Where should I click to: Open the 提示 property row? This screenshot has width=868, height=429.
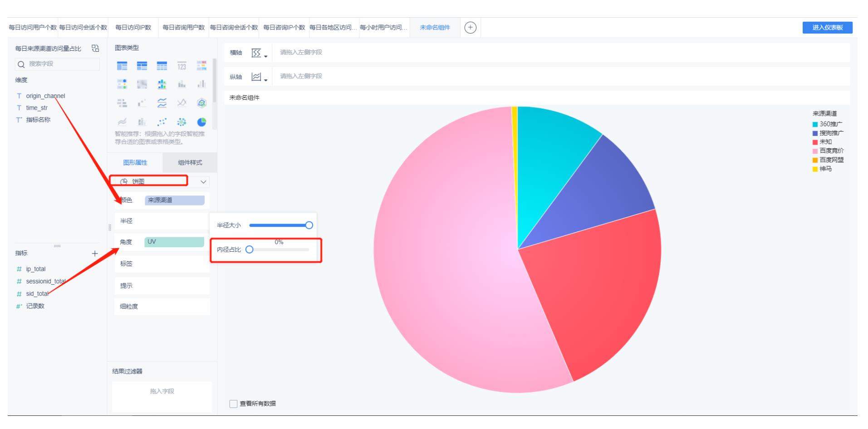pyautogui.click(x=162, y=286)
